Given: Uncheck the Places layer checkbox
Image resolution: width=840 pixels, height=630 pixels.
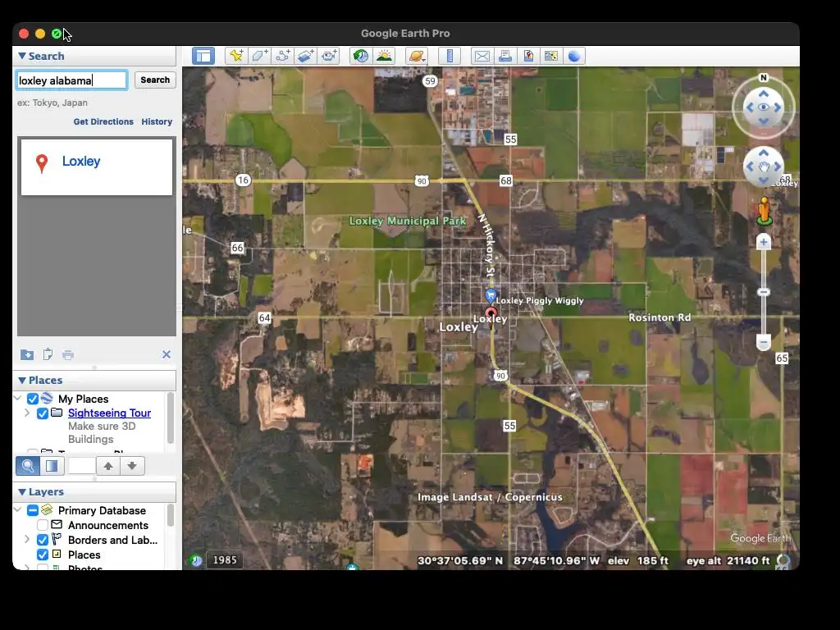Looking at the screenshot, I should pyautogui.click(x=43, y=555).
